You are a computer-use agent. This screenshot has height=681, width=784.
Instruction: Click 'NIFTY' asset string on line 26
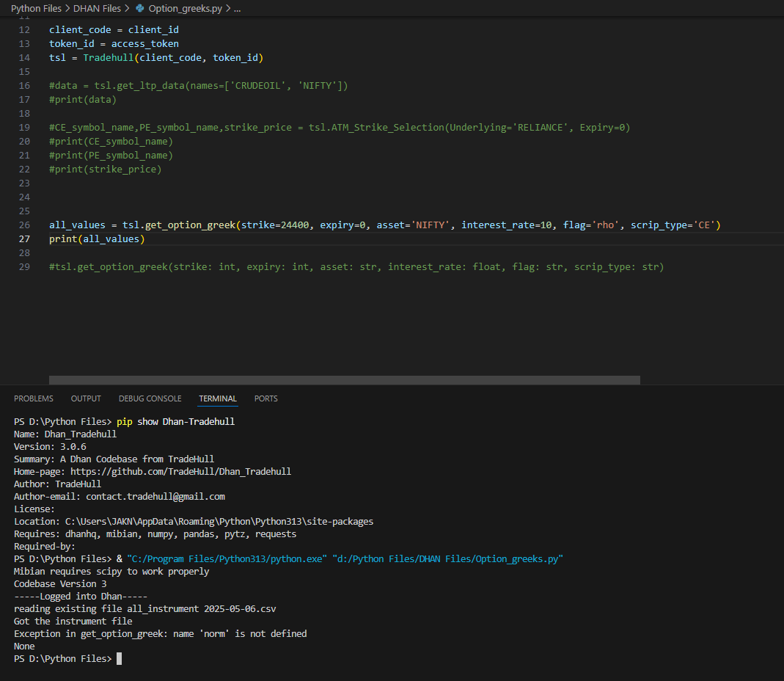431,225
